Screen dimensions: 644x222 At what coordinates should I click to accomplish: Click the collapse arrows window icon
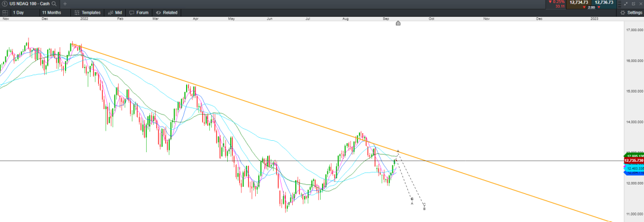pos(627,4)
